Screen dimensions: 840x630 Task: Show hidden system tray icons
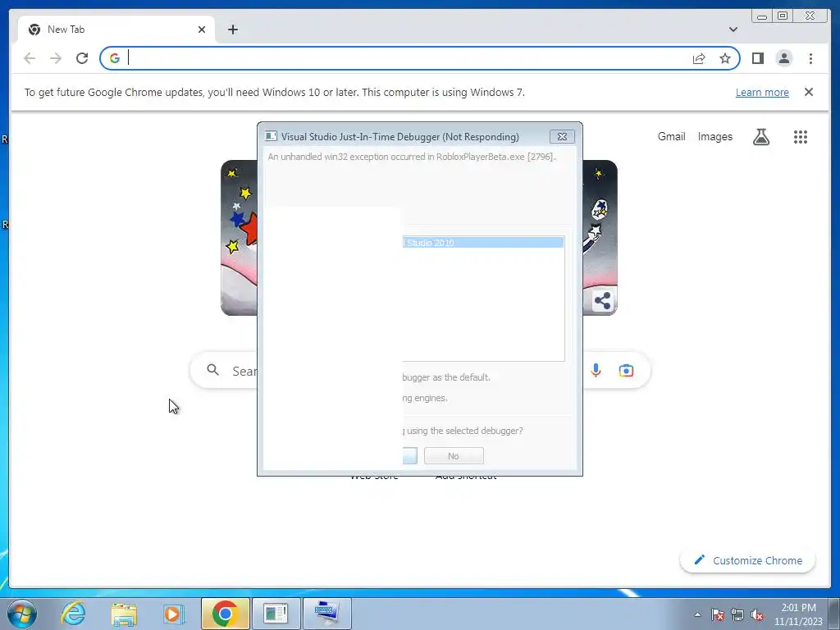coord(697,614)
